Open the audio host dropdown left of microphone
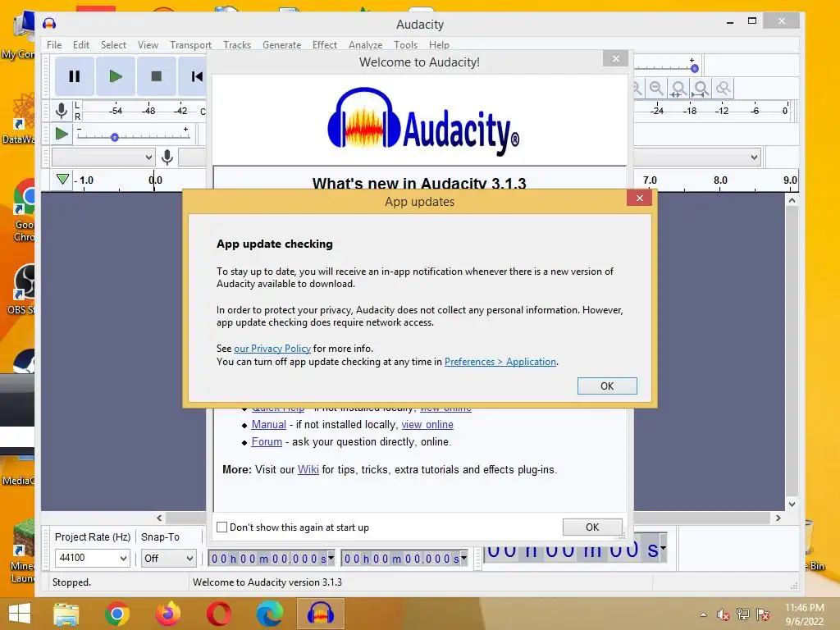Image resolution: width=840 pixels, height=630 pixels. click(x=103, y=157)
